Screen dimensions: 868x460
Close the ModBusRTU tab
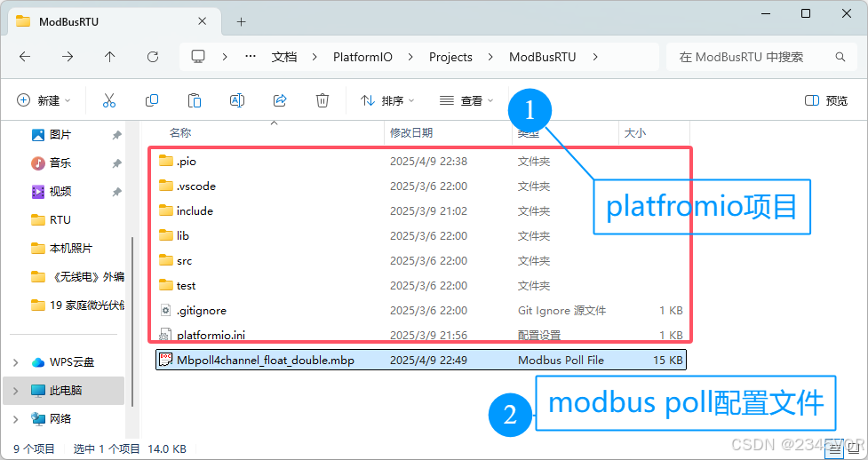pos(202,21)
